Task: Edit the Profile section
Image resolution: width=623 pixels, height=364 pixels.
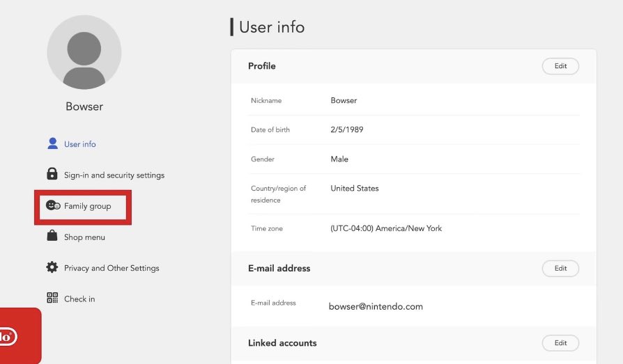Action: pyautogui.click(x=560, y=66)
